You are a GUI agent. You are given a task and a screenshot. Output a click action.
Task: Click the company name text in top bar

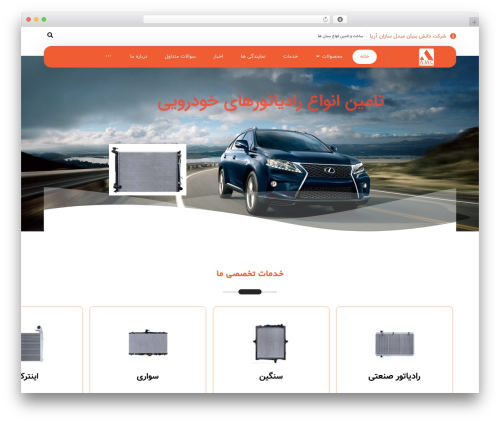[x=408, y=36]
